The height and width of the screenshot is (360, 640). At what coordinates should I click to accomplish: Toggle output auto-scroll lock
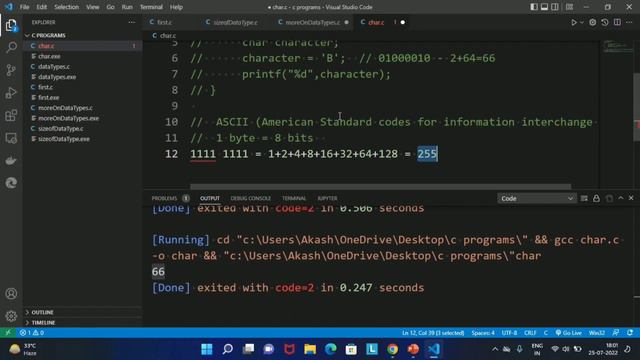click(596, 198)
